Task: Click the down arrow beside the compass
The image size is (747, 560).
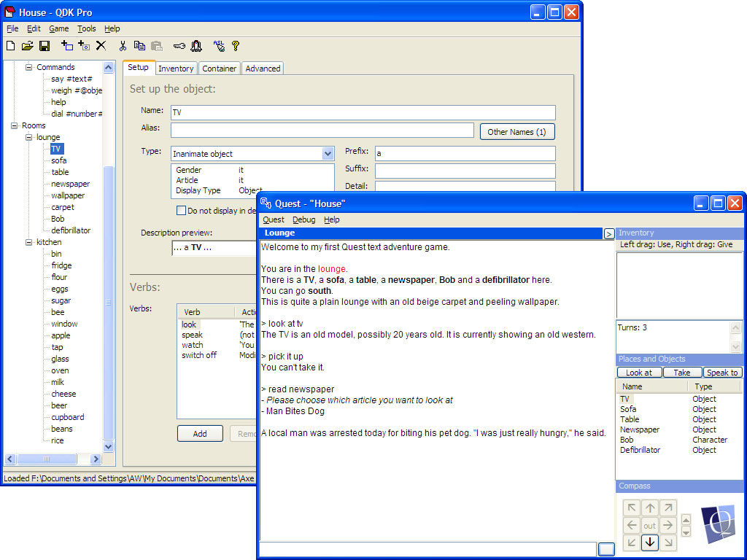Action: (x=686, y=532)
